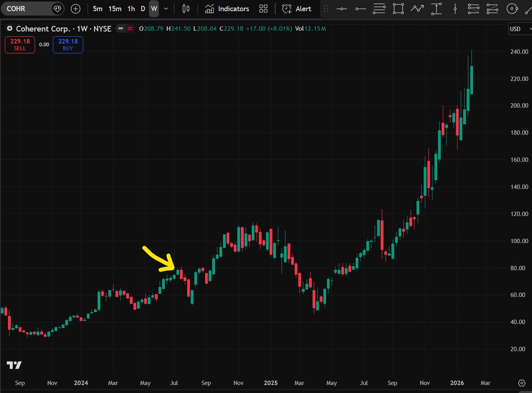
Task: Select the pattern (zigzag) drawing tool
Action: [x=417, y=8]
